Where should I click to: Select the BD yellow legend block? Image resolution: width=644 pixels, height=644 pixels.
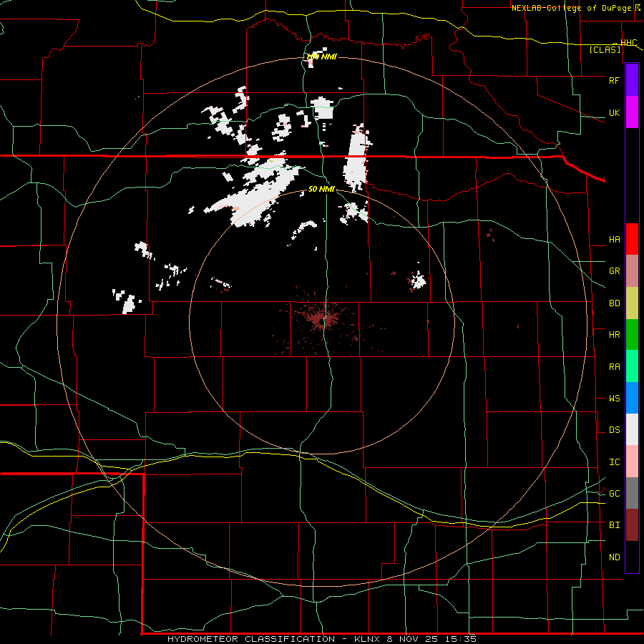tap(632, 303)
